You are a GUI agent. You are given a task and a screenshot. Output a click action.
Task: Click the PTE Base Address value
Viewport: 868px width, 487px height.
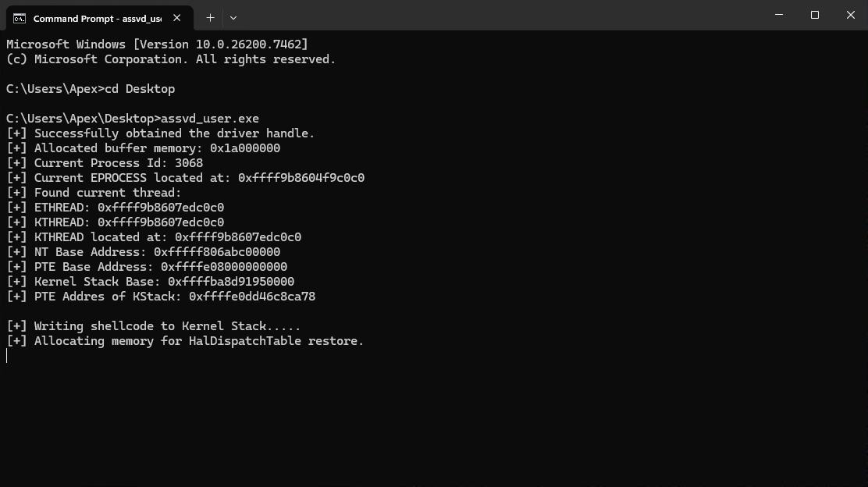click(x=224, y=267)
